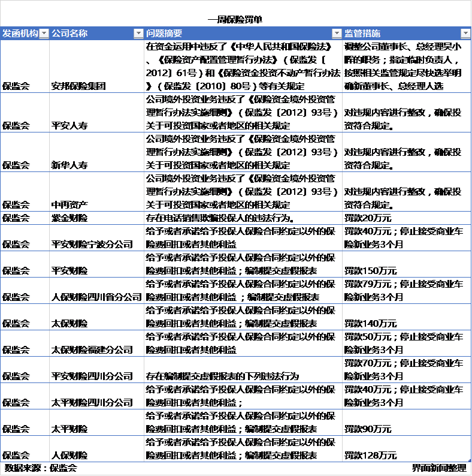Select the title 一周保险罚单

[x=235, y=20]
